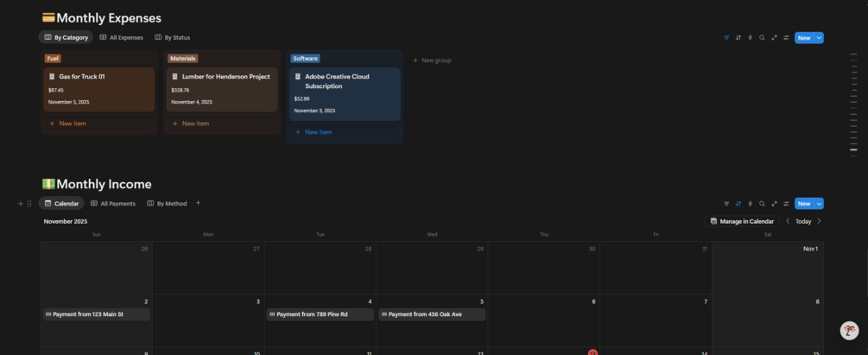This screenshot has width=868, height=355.
Task: Click New group to add board column
Action: (x=432, y=60)
